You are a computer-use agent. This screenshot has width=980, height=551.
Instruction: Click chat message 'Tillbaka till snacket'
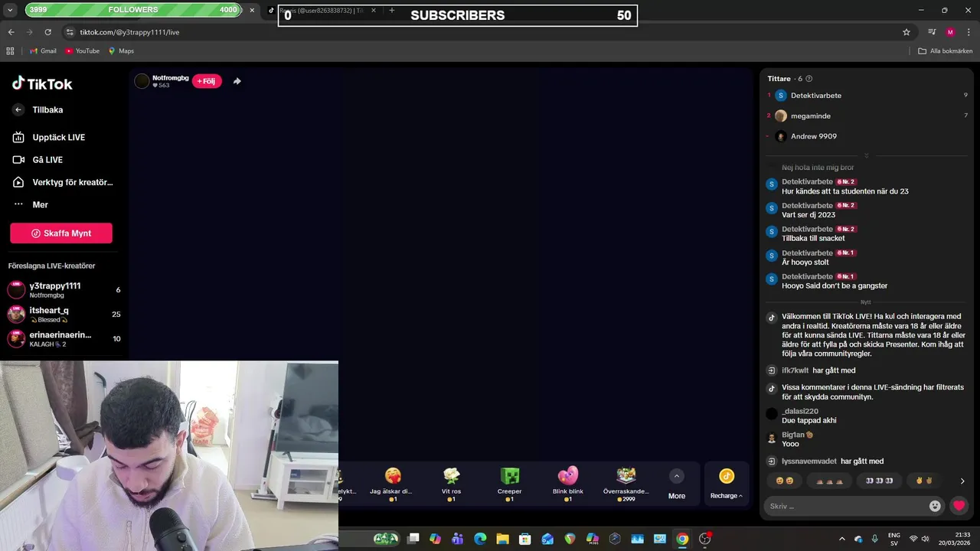(813, 239)
